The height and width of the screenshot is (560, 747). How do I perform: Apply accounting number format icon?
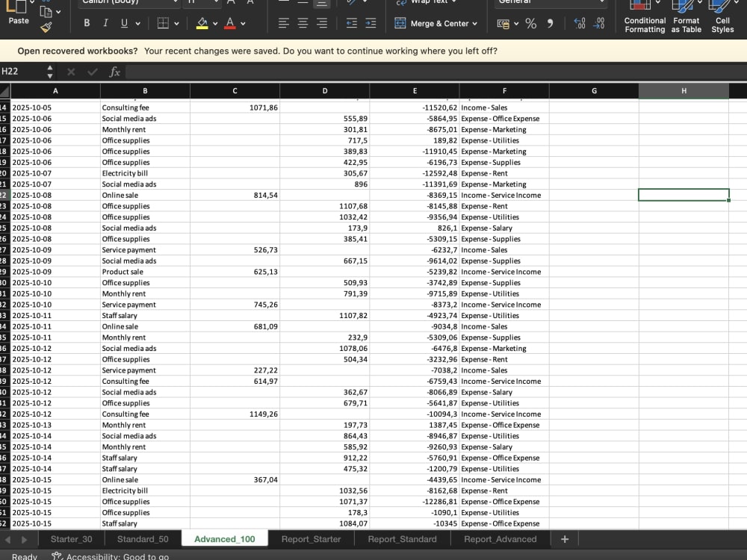coord(503,23)
